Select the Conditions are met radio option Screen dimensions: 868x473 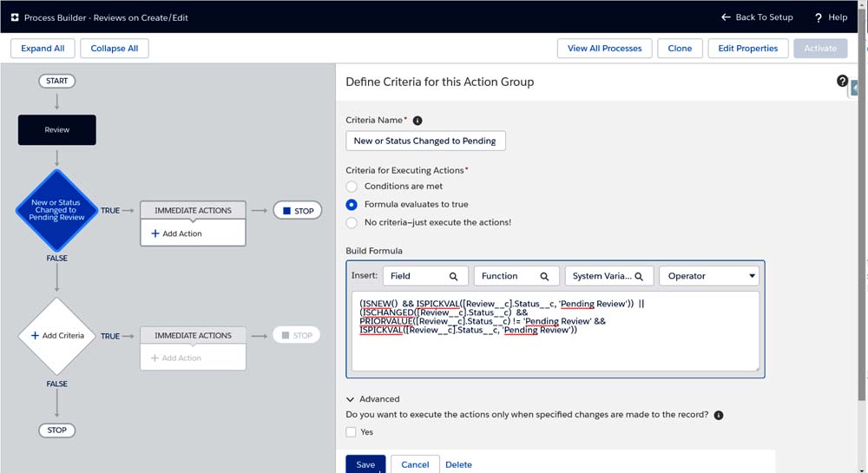click(x=352, y=186)
